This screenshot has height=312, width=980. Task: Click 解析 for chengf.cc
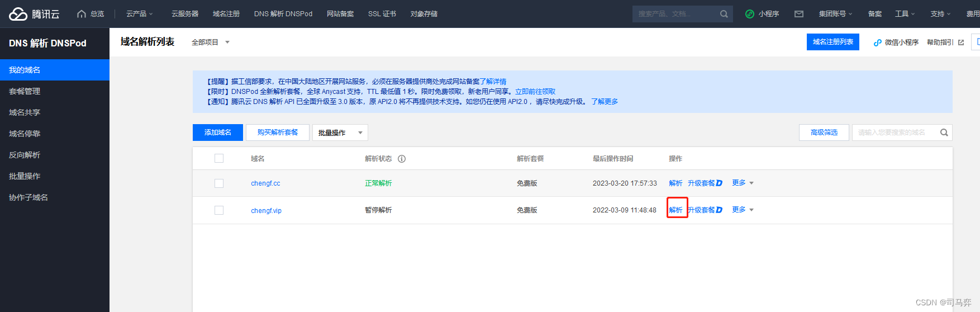[x=675, y=183]
